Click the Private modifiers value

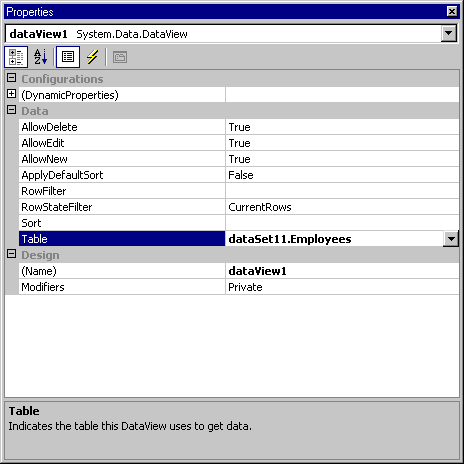[245, 287]
